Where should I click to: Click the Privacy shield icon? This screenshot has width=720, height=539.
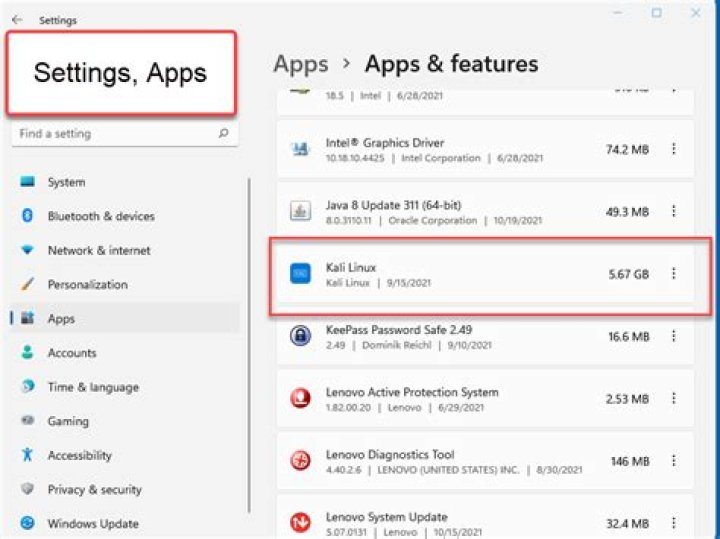tap(28, 488)
